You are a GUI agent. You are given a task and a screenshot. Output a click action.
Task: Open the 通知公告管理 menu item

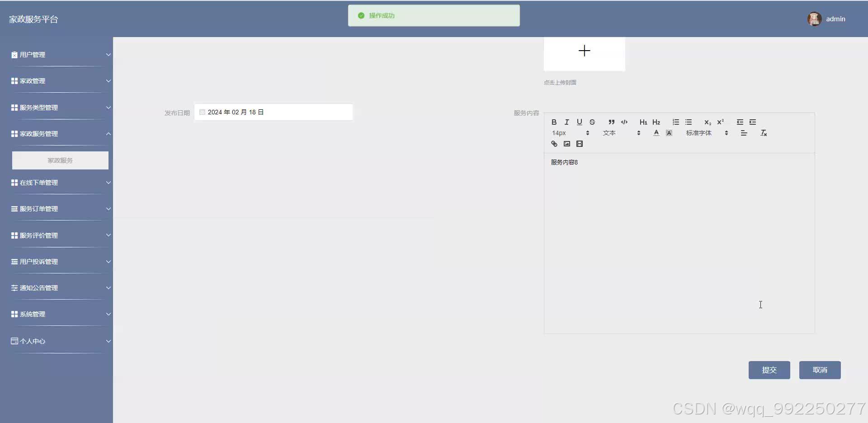[61, 288]
